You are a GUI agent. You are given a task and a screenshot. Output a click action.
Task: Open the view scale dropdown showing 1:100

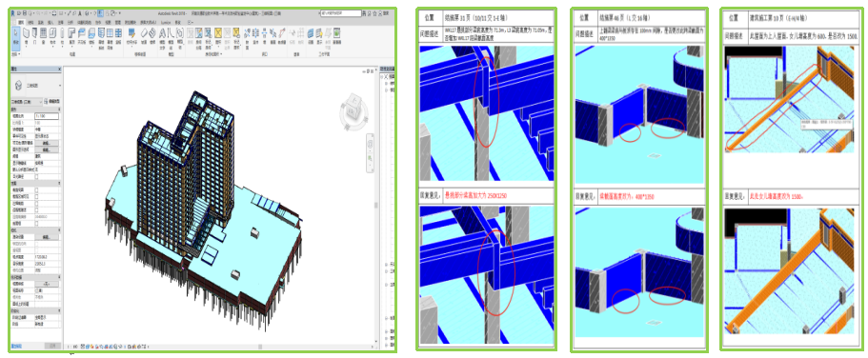point(47,116)
